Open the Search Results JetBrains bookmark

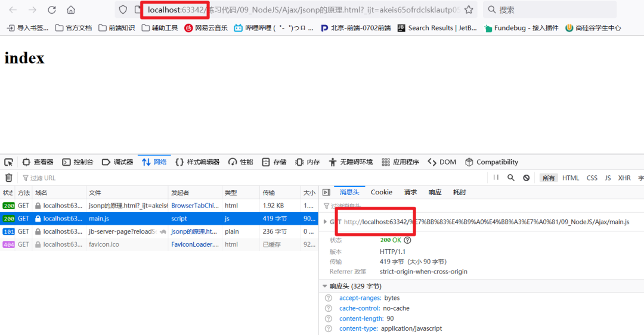pos(438,28)
